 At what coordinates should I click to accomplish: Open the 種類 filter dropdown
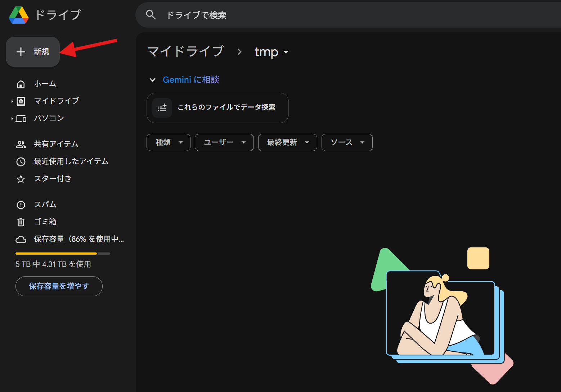pyautogui.click(x=168, y=142)
